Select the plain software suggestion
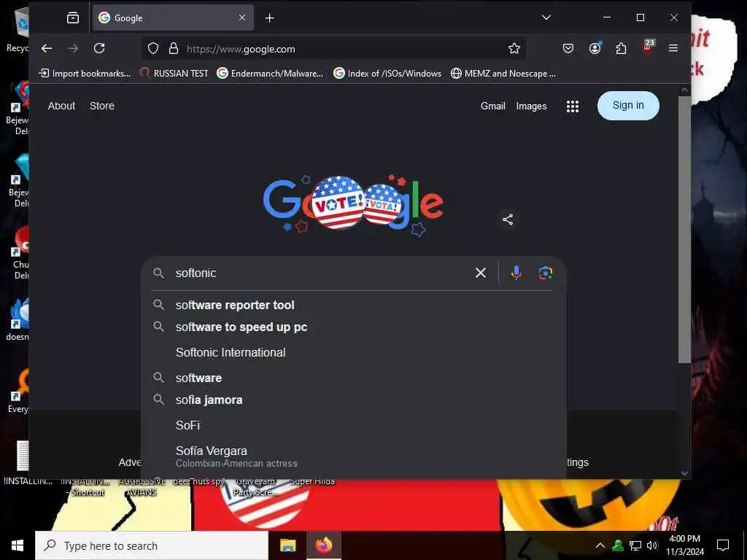This screenshot has height=560, width=747. 354,378
